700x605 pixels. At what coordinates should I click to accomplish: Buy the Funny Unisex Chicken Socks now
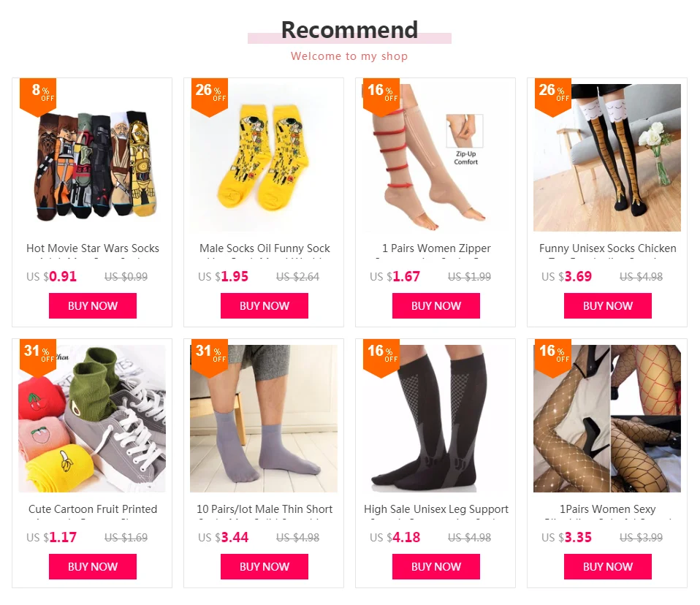pos(608,306)
